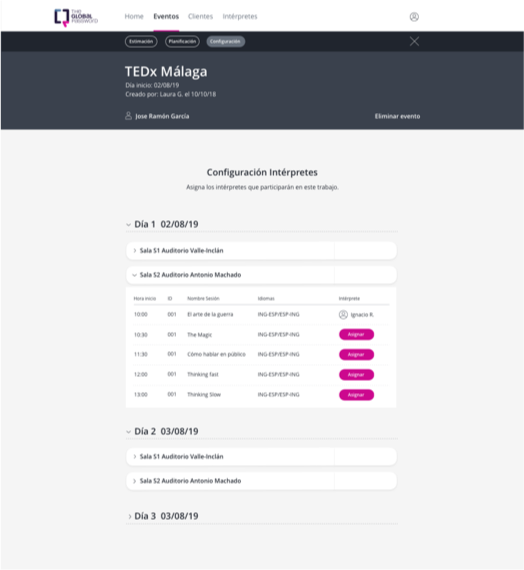
Task: Switch to the Planificación step tab
Action: tap(182, 41)
